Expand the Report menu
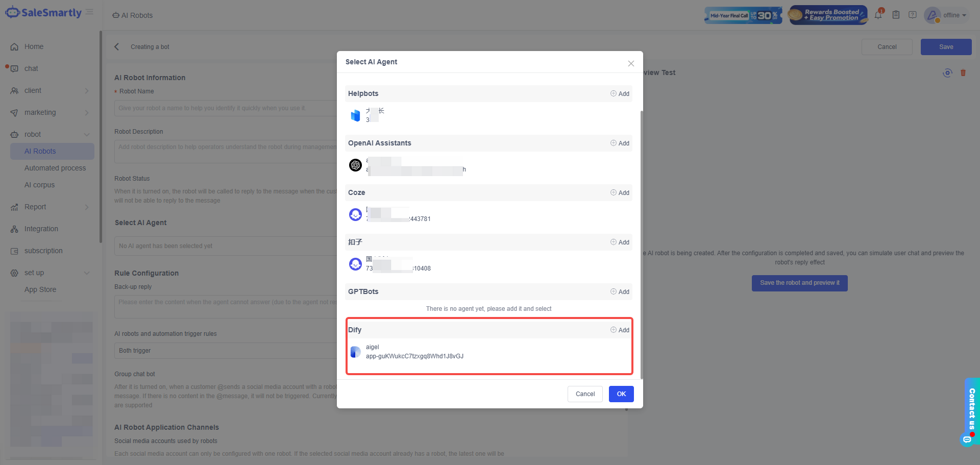 (51, 207)
